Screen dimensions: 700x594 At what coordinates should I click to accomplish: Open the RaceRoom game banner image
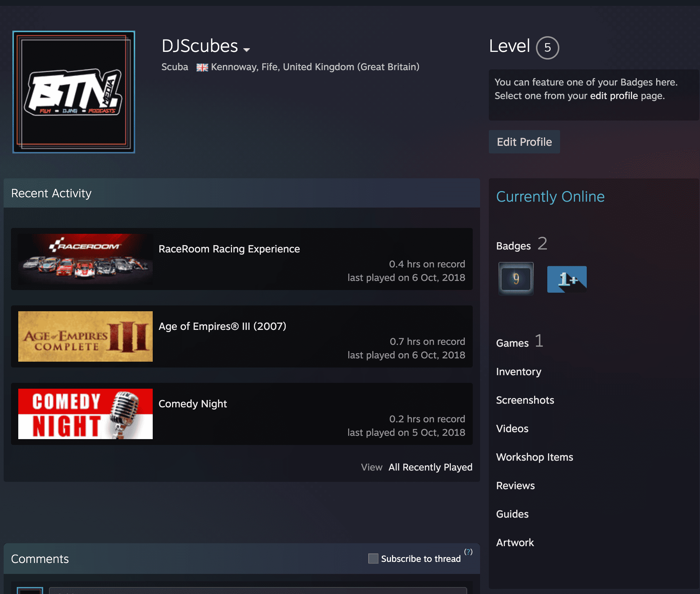pos(85,259)
